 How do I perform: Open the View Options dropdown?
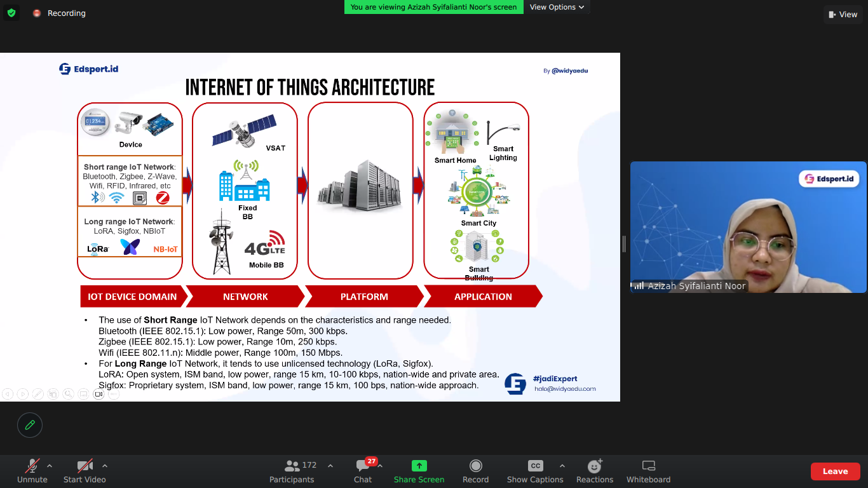pos(557,7)
